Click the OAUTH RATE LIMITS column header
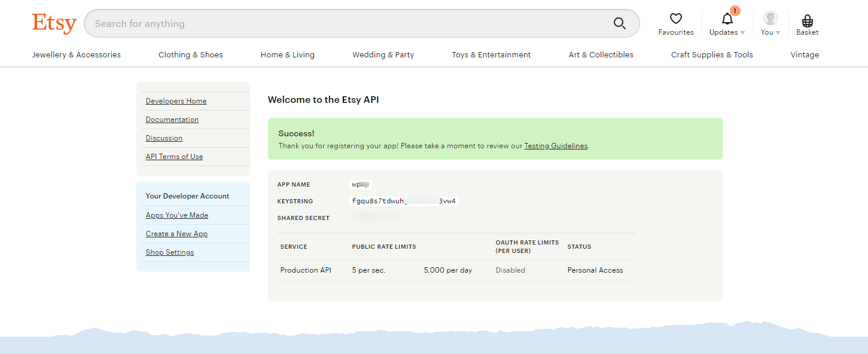868x354 pixels. (527, 246)
